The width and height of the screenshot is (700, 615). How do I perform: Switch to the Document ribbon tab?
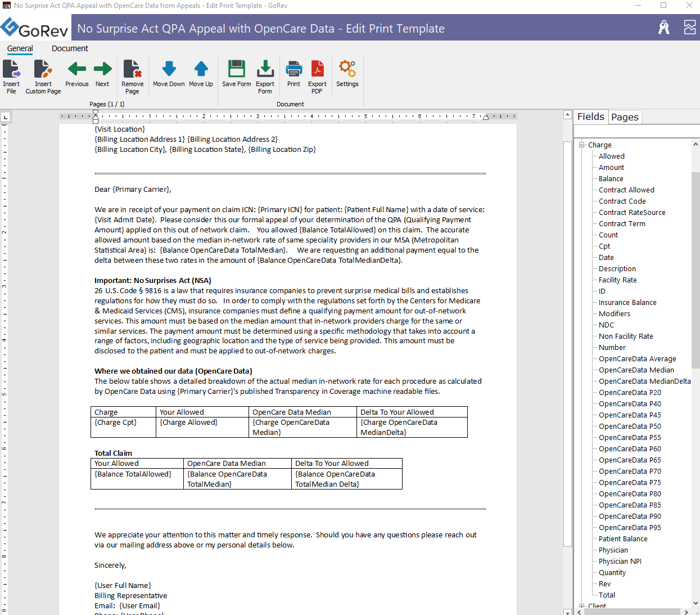(x=70, y=48)
